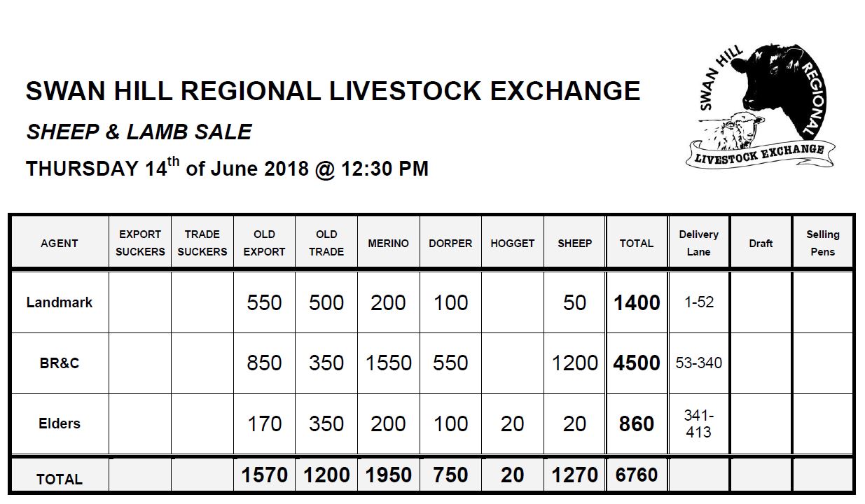Click the Delivery Lane column header
The width and height of the screenshot is (865, 504).
698,243
